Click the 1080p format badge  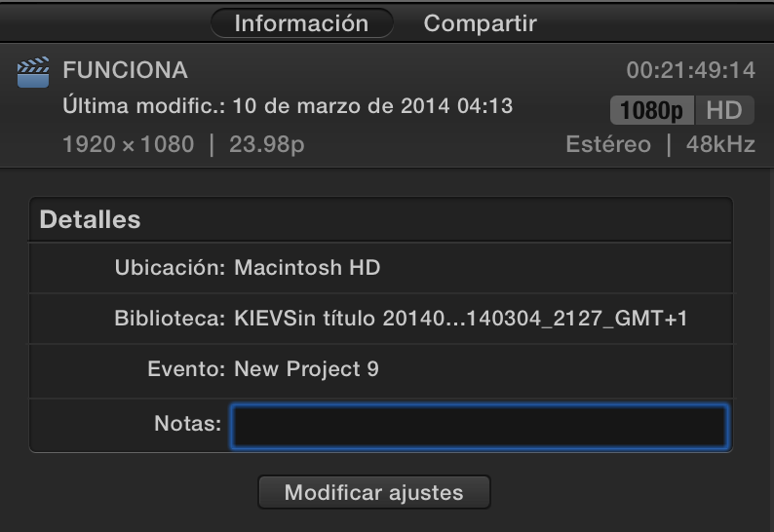[651, 110]
